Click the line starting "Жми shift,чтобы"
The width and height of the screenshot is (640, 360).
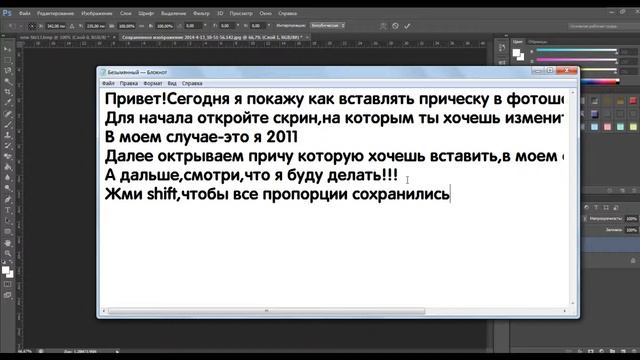point(277,193)
